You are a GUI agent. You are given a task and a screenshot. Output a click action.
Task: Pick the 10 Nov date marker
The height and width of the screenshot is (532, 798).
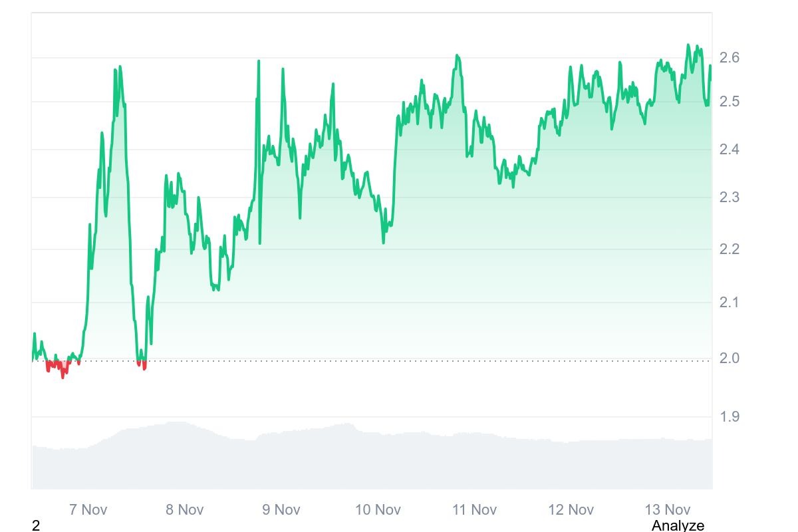click(x=378, y=510)
